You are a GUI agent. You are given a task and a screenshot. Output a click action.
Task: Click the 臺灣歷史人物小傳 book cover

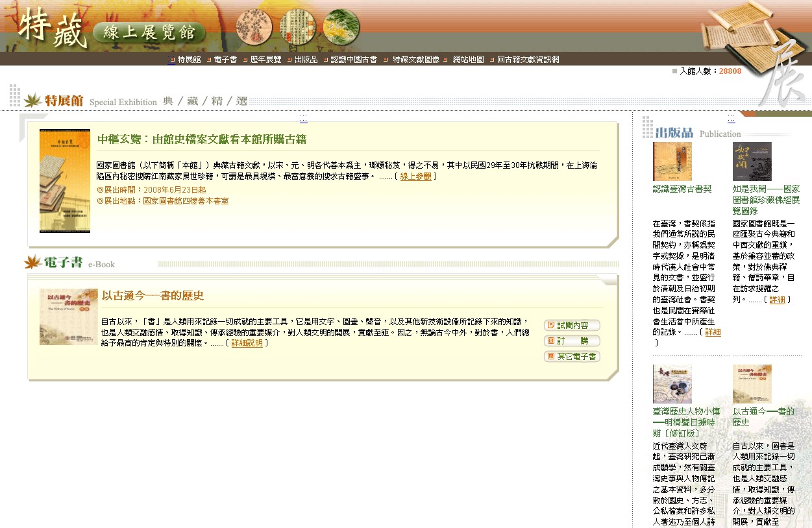[672, 384]
